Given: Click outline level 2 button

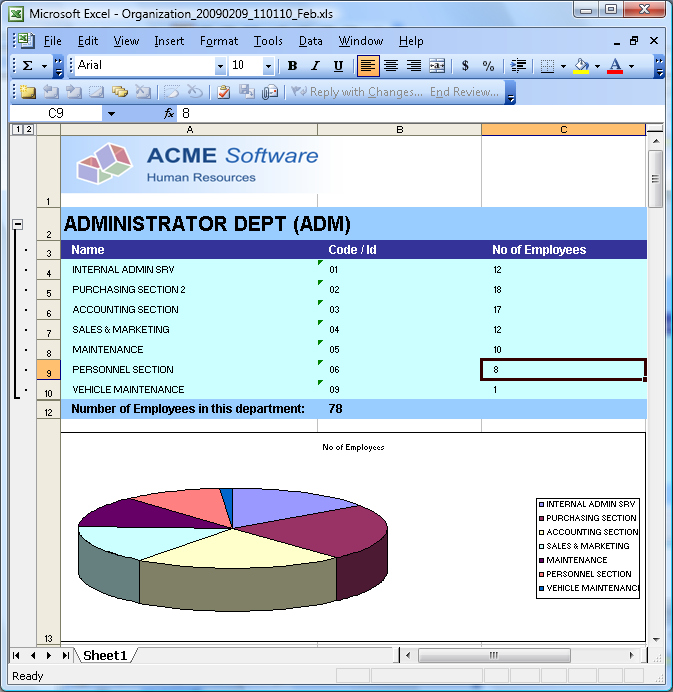Looking at the screenshot, I should click(x=29, y=129).
